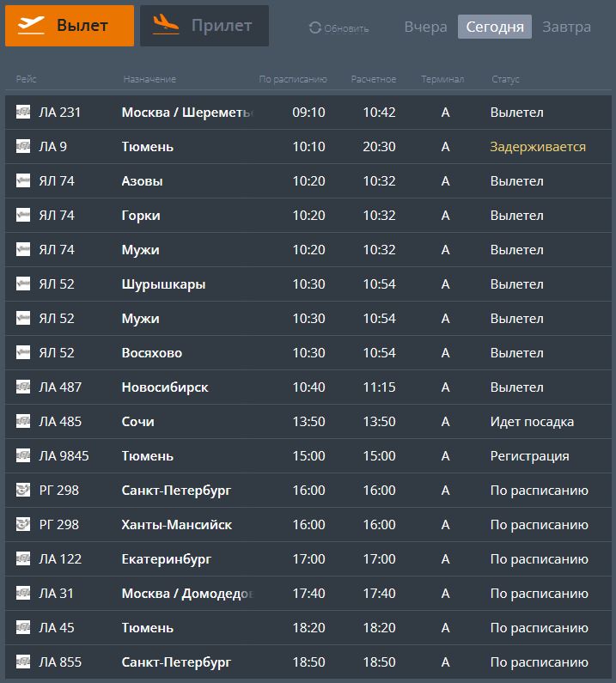Viewport: 616px width, 683px height.
Task: Open the Прилет arrivals tab
Action: pyautogui.click(x=204, y=26)
